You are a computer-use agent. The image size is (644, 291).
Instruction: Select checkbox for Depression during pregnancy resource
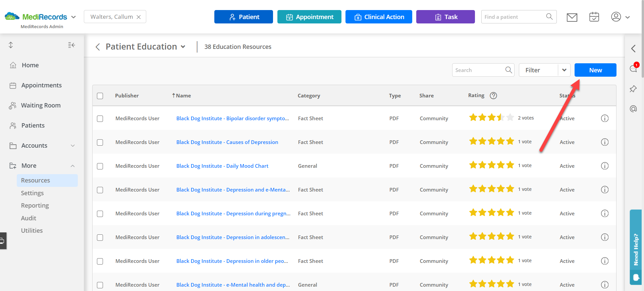coord(100,214)
